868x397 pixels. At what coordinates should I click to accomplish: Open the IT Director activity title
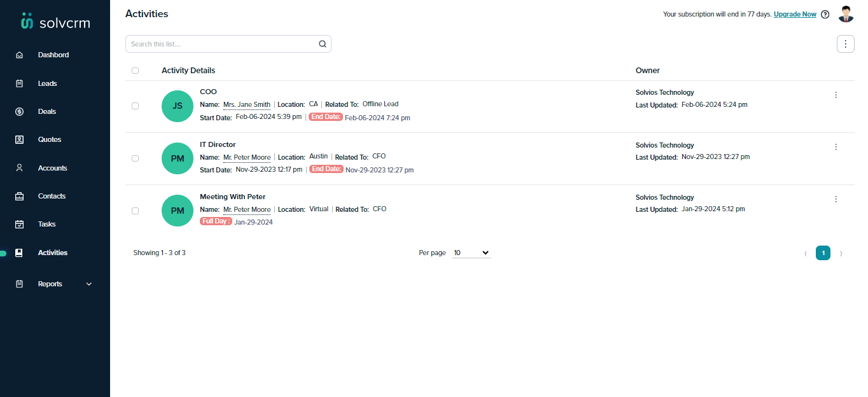[218, 144]
